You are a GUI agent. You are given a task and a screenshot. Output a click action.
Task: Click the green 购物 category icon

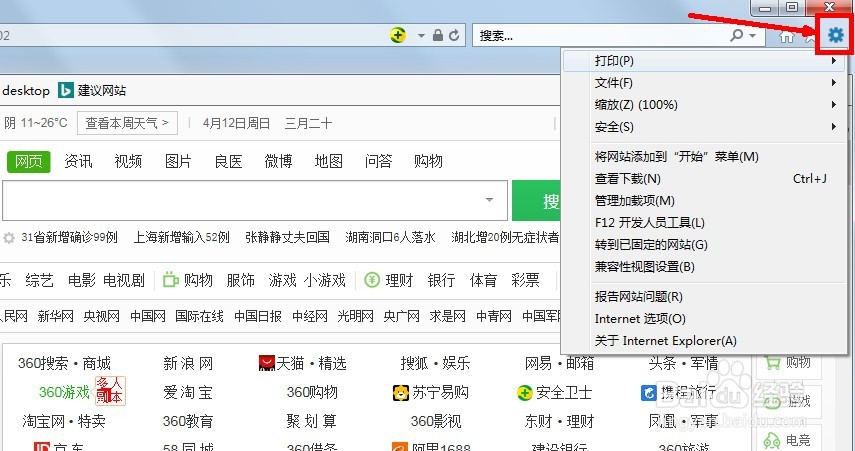171,280
